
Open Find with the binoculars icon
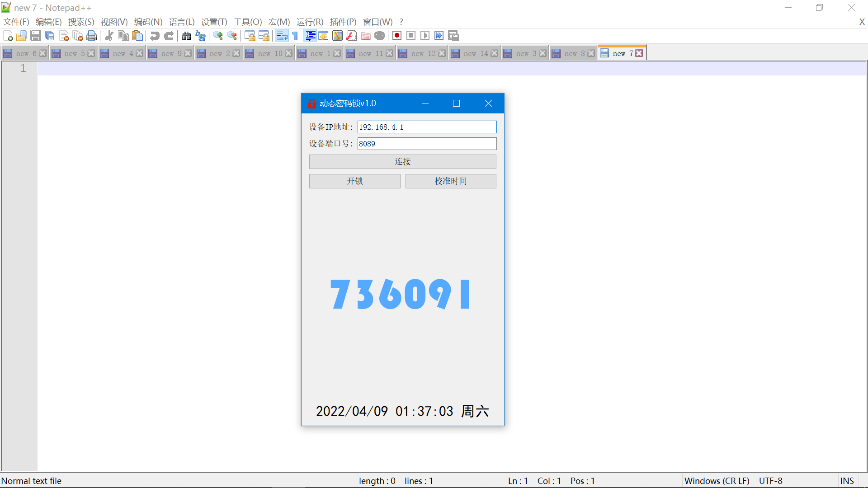tap(186, 36)
